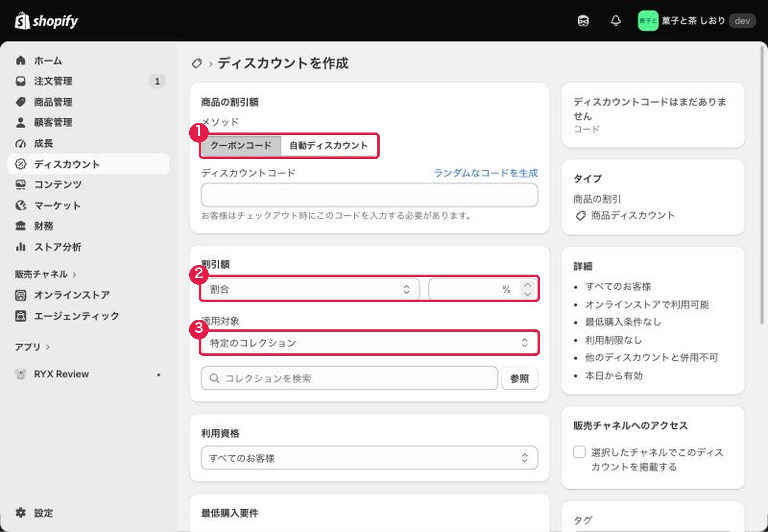Image resolution: width=768 pixels, height=532 pixels.
Task: Click the マーケット globe icon
Action: [21, 205]
